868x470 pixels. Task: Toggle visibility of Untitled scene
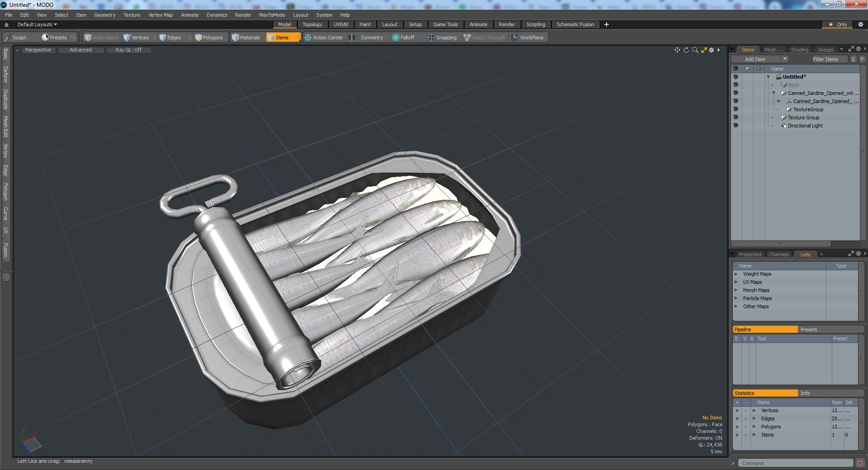735,77
